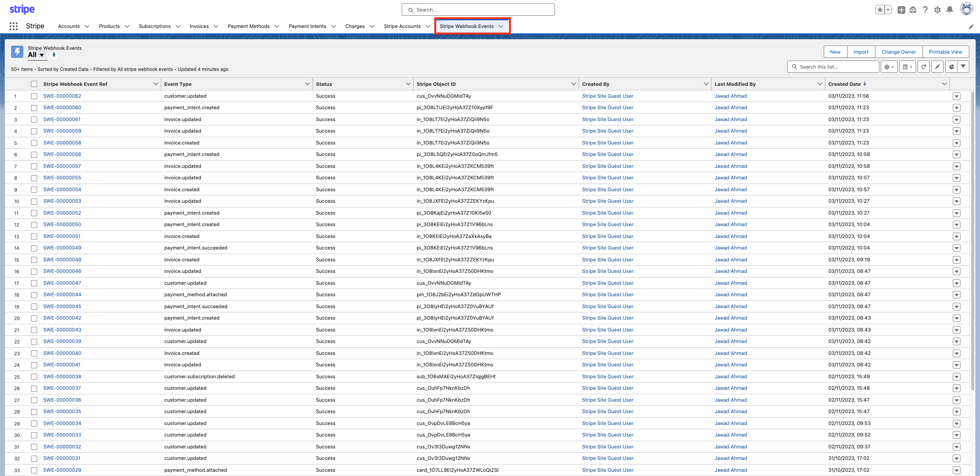The width and height of the screenshot is (980, 476).
Task: Expand the All list view dropdown
Action: click(x=42, y=55)
